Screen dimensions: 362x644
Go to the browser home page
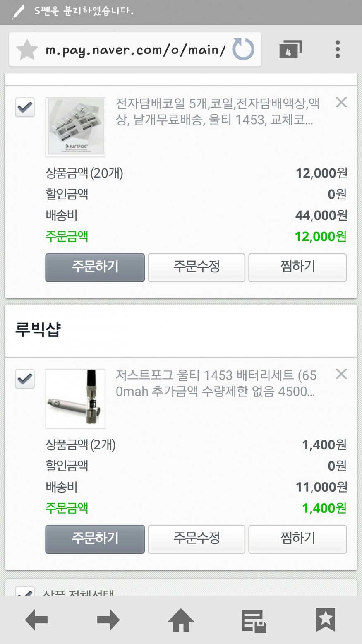[x=181, y=620]
